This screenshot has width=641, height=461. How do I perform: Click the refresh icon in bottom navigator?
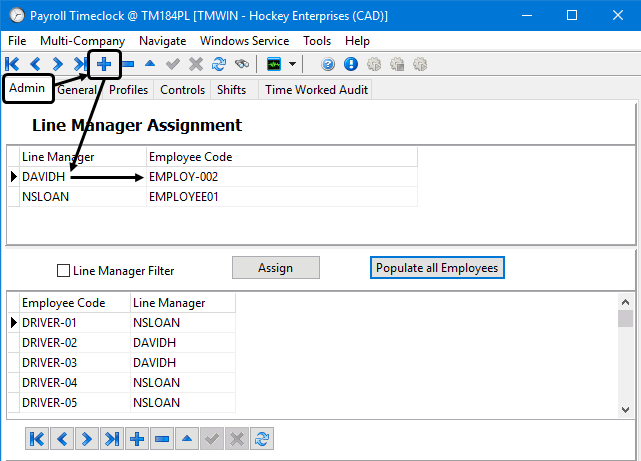(262, 438)
